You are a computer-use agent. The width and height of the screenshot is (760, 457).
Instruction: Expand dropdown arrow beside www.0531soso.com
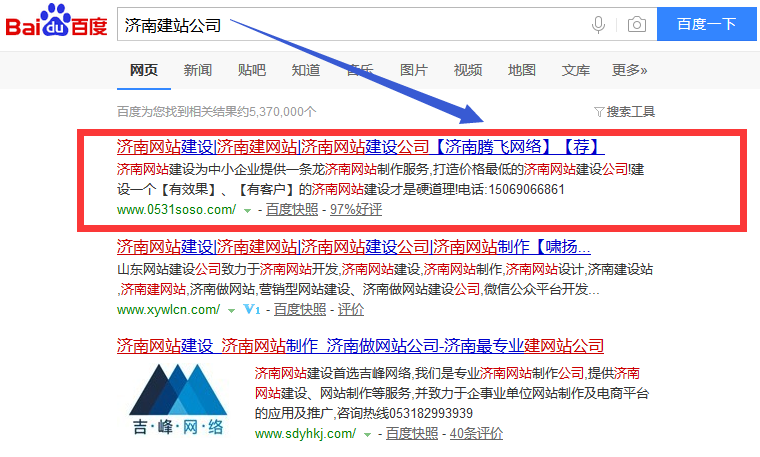(x=248, y=211)
